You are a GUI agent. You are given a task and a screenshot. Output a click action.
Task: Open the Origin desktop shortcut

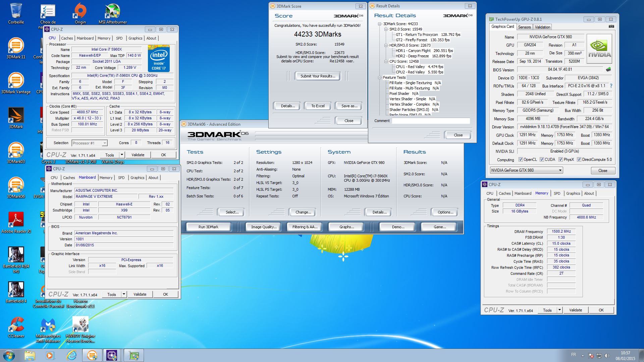(x=80, y=13)
